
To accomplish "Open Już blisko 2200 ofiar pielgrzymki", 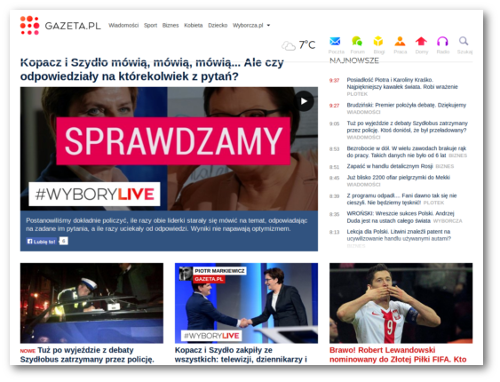I will tap(398, 177).
